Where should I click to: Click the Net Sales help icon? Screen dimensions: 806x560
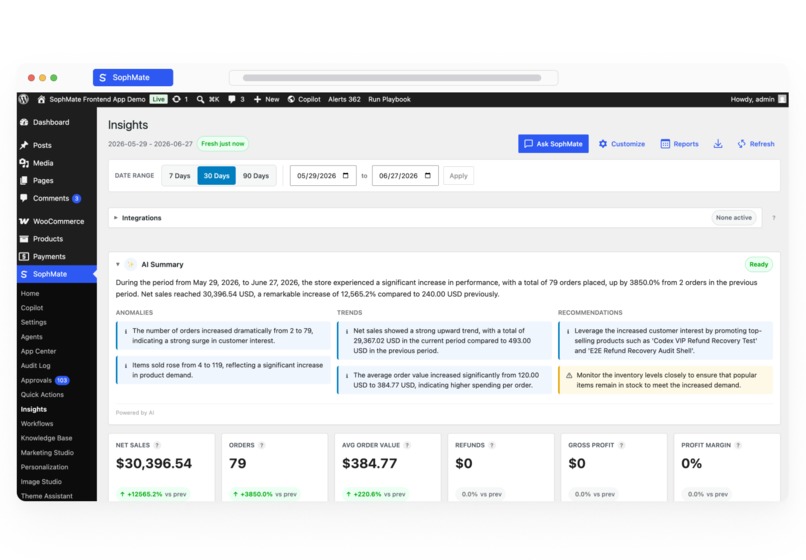pyautogui.click(x=157, y=445)
